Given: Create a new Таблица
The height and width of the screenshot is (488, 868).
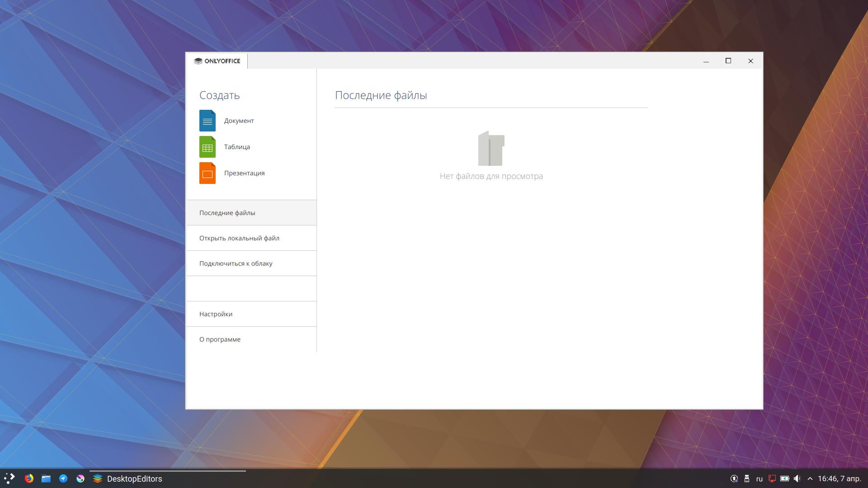Looking at the screenshot, I should (237, 147).
